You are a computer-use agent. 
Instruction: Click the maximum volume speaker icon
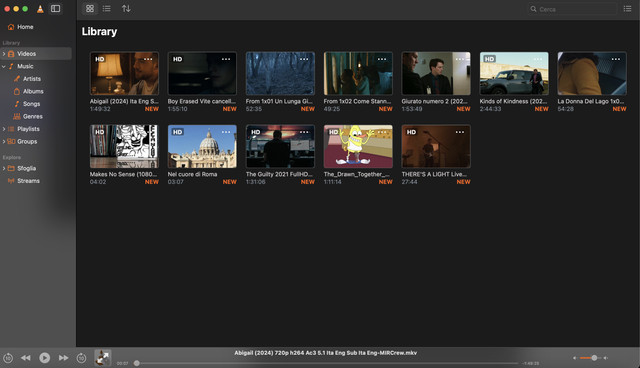[606, 358]
